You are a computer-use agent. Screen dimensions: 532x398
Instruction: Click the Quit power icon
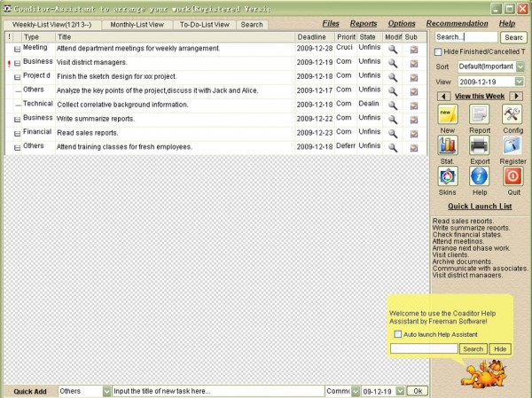click(512, 176)
